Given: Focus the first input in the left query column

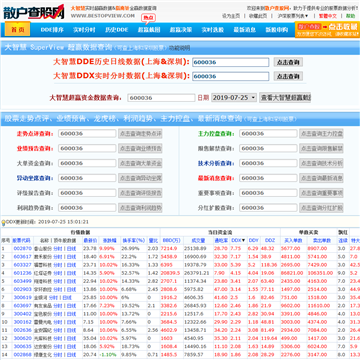Looking at the screenshot, I should coord(87,134).
